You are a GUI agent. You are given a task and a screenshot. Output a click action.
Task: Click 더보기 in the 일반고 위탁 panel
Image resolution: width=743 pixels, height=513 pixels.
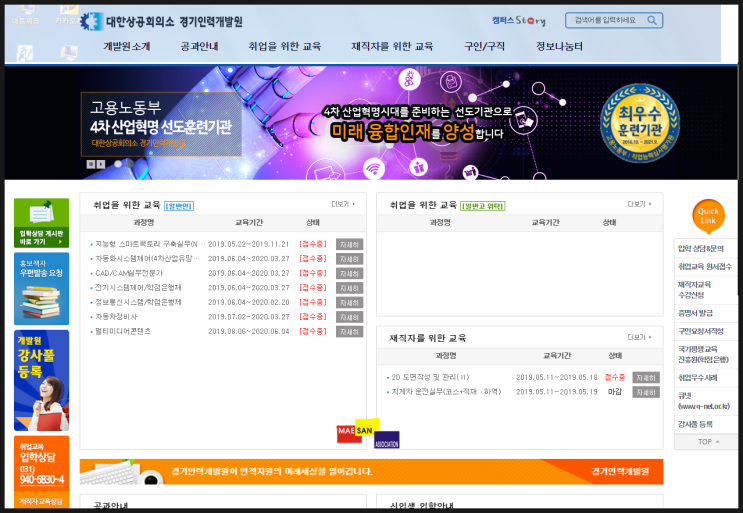[x=639, y=204]
